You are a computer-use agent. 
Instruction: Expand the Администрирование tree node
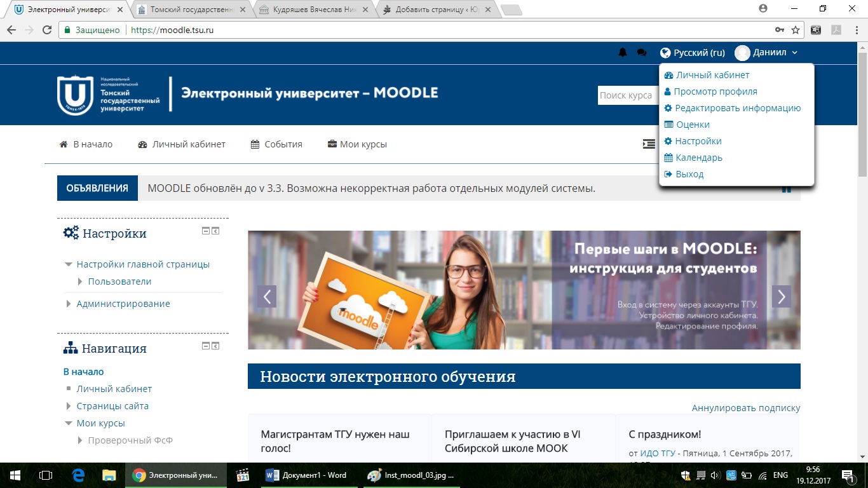[x=69, y=304]
